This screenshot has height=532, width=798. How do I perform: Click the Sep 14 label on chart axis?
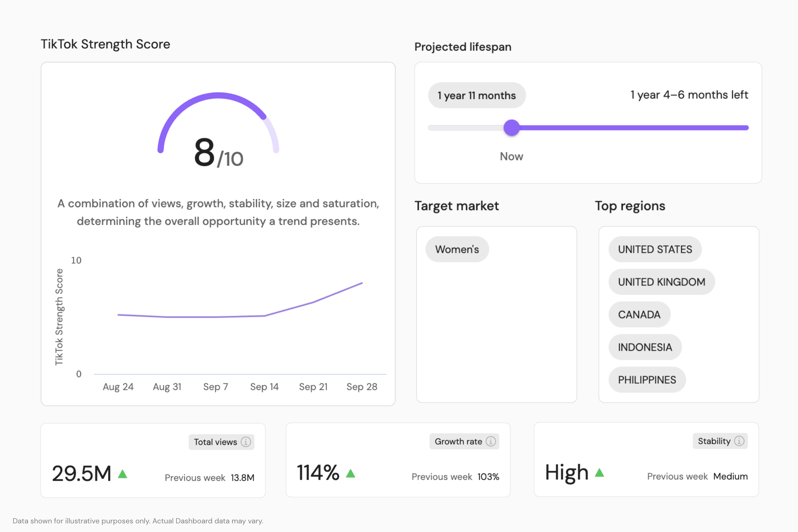click(x=264, y=387)
